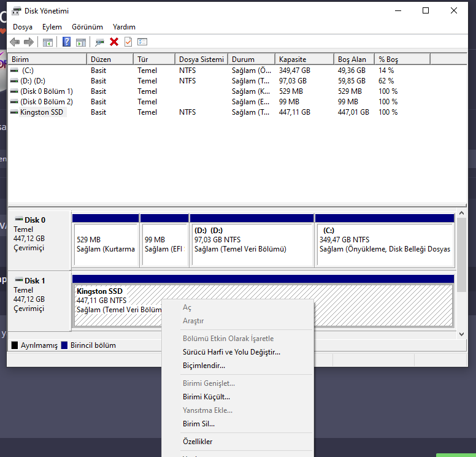Viewport: 476px width, 457px height.
Task: Open the Dosya menu
Action: coord(23,27)
